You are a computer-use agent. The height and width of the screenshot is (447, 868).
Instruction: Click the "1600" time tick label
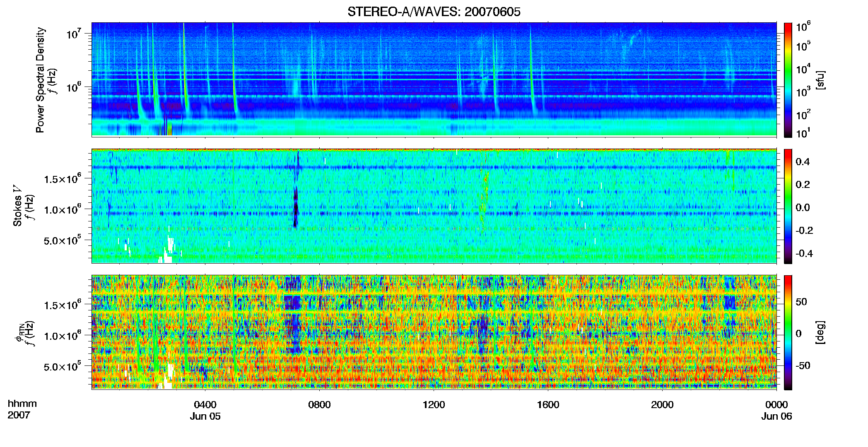point(548,405)
